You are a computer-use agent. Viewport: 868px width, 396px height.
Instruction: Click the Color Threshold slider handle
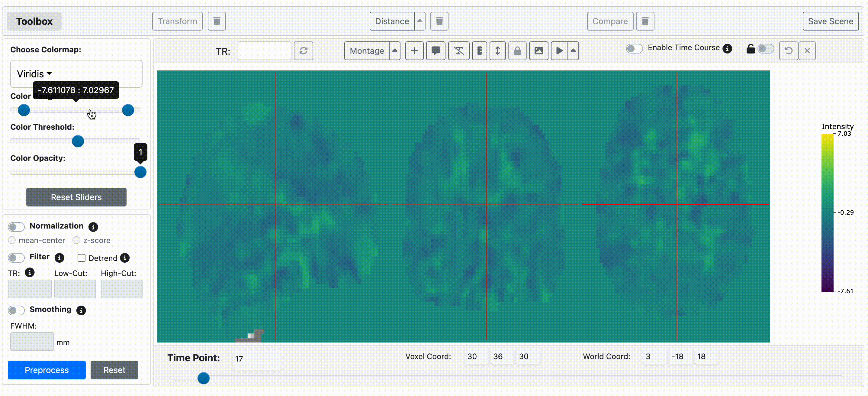pos(78,141)
